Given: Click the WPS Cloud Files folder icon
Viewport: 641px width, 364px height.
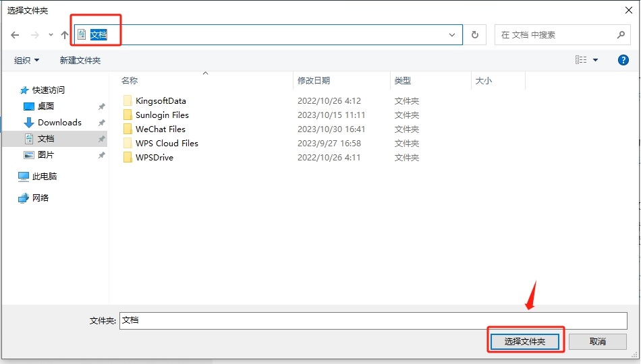Looking at the screenshot, I should [128, 144].
